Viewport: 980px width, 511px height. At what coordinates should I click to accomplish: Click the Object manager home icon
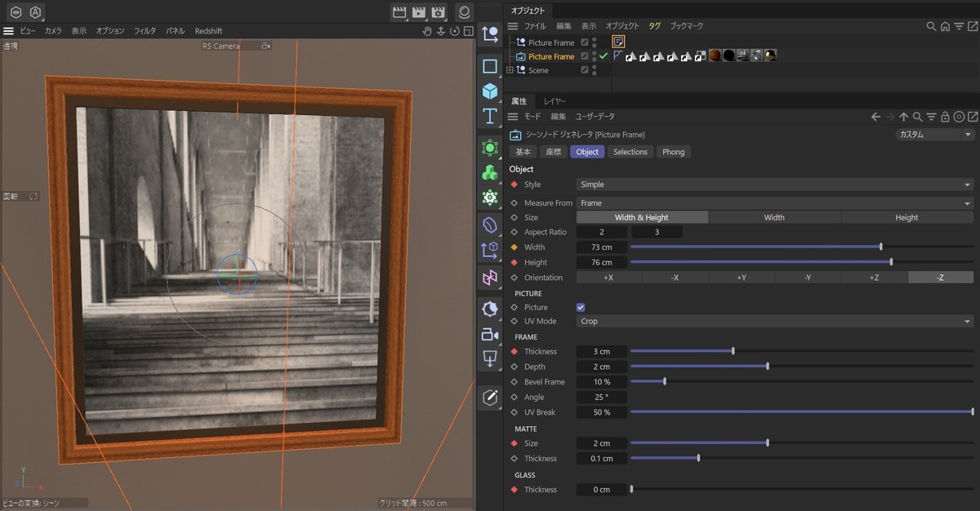(x=945, y=26)
